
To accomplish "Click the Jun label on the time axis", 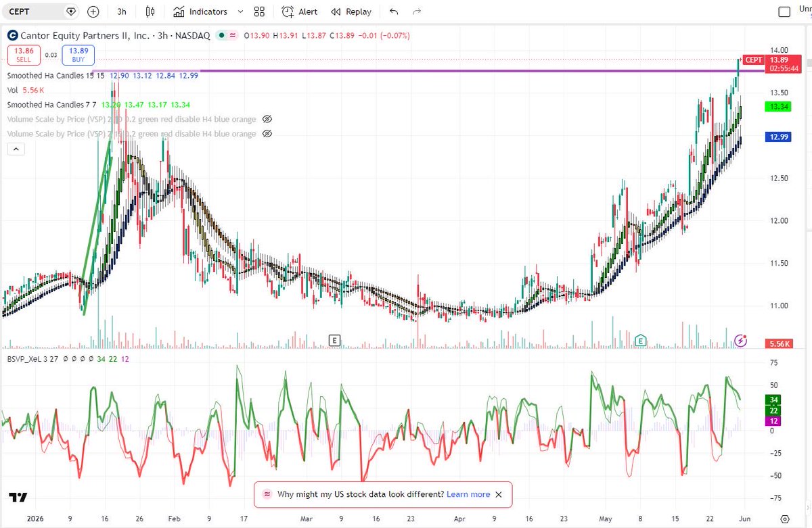I will coord(744,519).
